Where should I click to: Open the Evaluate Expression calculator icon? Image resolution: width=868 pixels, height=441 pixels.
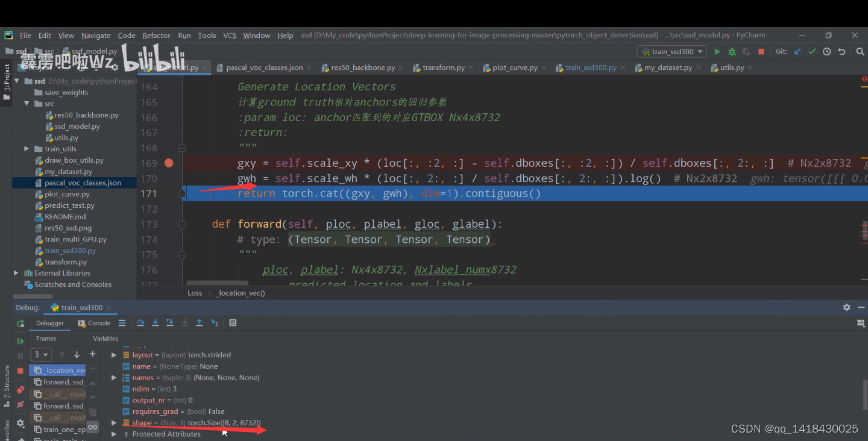click(233, 323)
